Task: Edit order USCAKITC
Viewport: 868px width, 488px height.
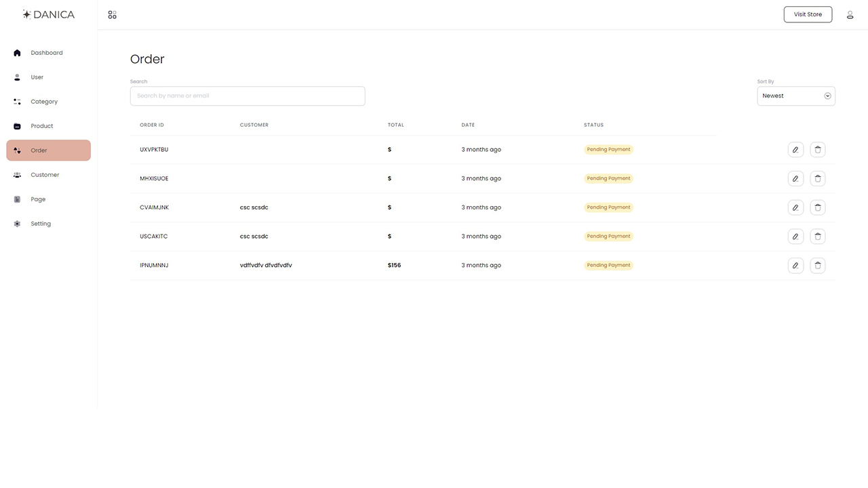Action: point(795,237)
